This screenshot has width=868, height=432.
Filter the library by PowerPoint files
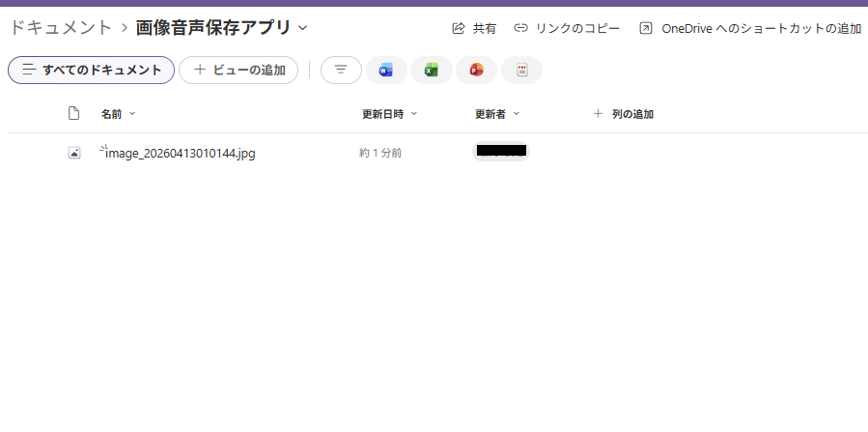tap(476, 70)
